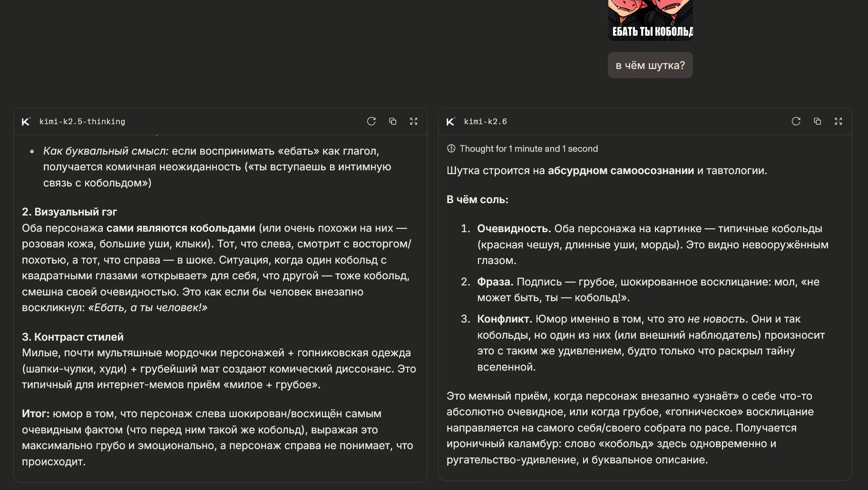Image resolution: width=868 pixels, height=490 pixels.
Task: Click the user message "в чём шутка?"
Action: (x=650, y=65)
